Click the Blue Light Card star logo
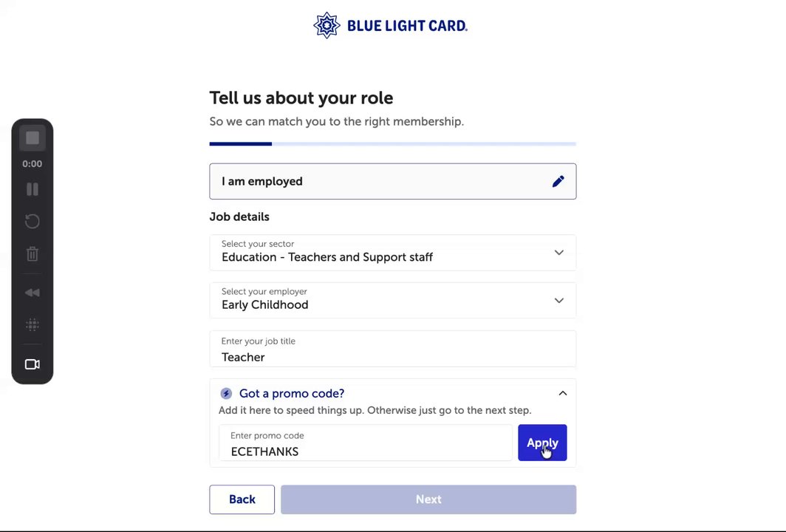This screenshot has width=786, height=532. point(327,25)
